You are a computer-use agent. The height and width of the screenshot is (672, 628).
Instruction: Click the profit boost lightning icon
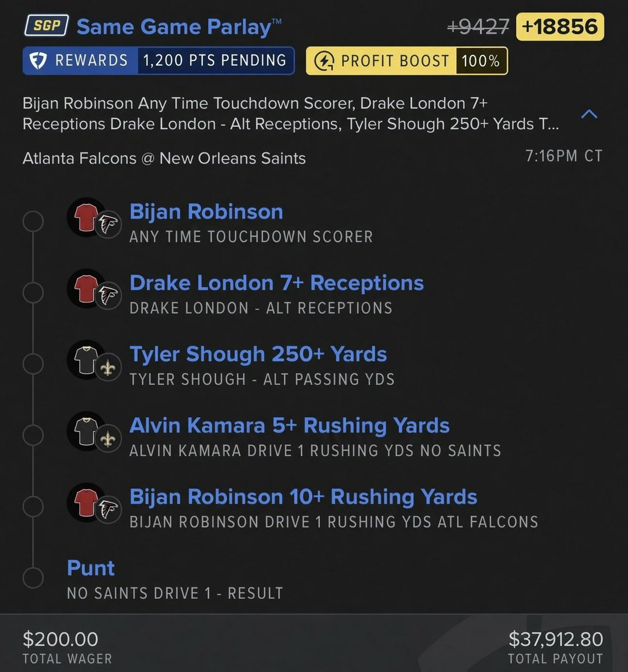324,61
